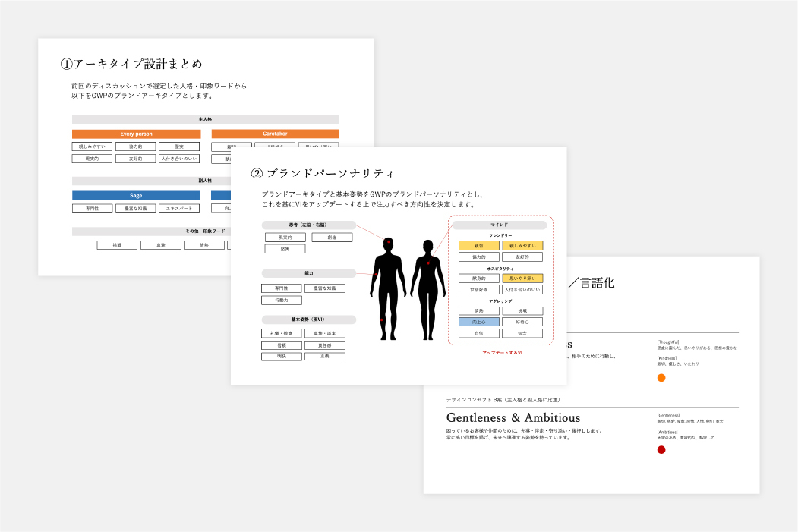Click "専門性" under the Sage header
Screen dimensions: 798x532
[92, 209]
